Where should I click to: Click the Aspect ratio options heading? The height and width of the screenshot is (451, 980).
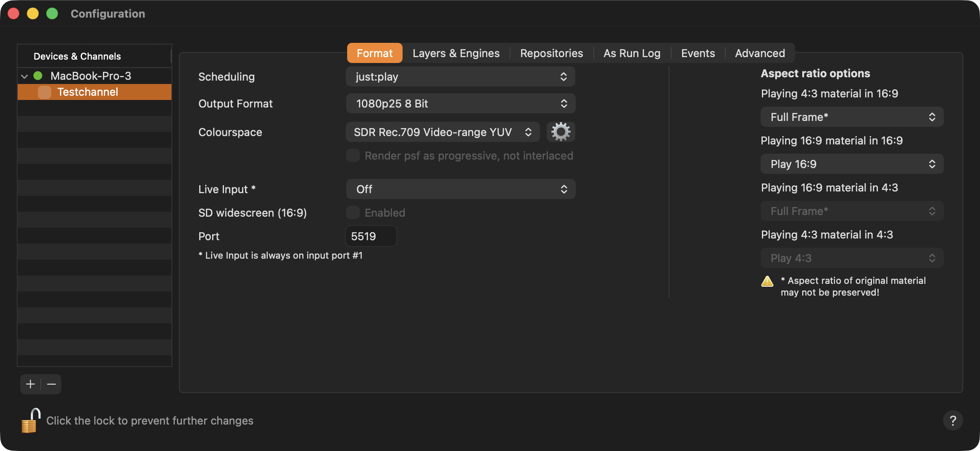click(x=815, y=73)
